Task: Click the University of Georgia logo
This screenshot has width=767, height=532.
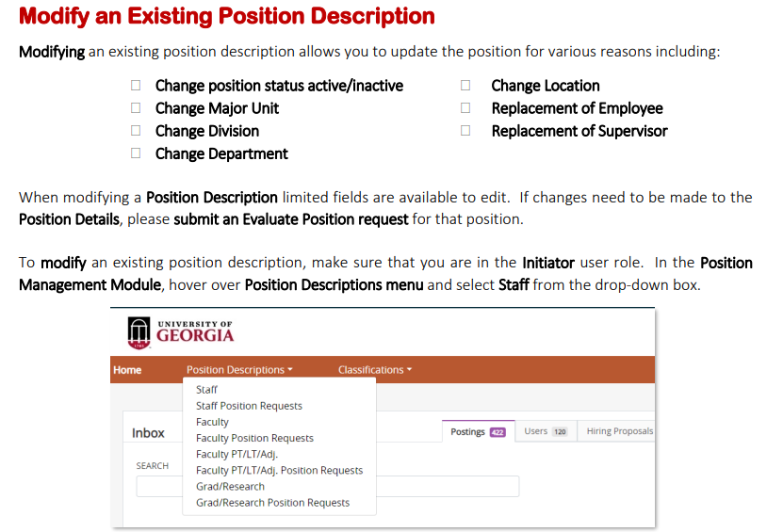Action: 180,331
